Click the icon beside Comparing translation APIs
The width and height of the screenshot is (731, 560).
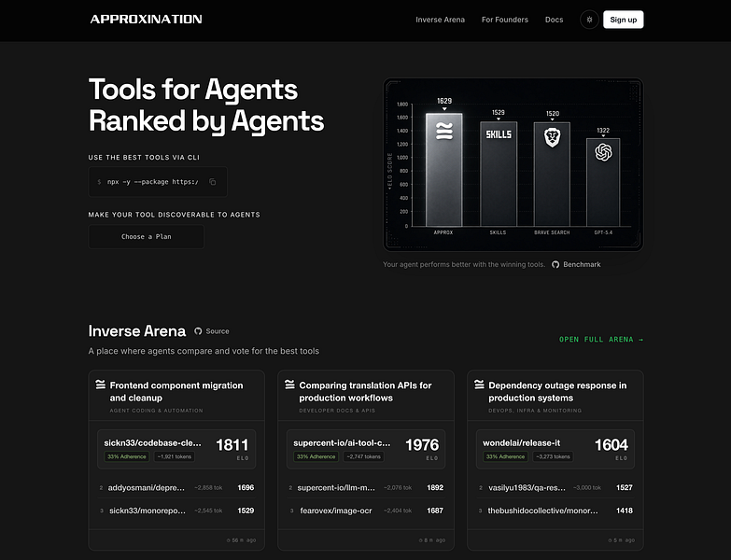click(x=289, y=385)
